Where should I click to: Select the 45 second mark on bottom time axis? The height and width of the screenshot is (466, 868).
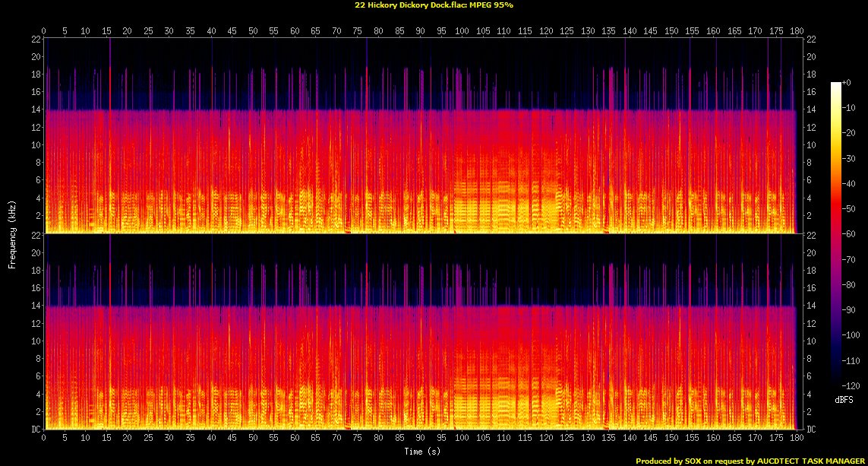[x=232, y=439]
